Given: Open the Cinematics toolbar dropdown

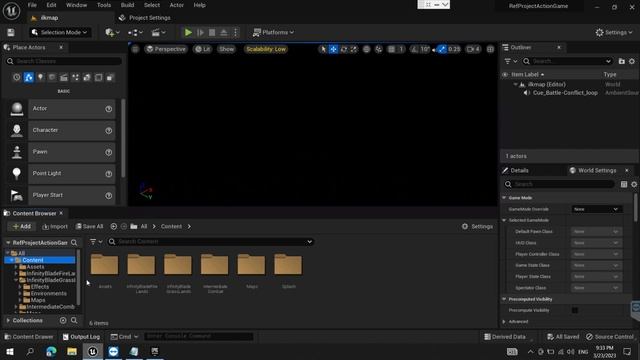Looking at the screenshot, I should 158,32.
